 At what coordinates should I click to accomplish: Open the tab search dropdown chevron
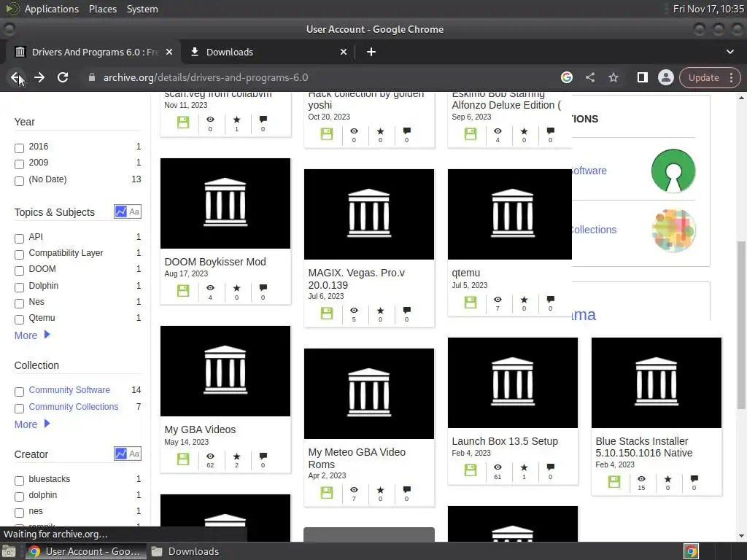(729, 52)
